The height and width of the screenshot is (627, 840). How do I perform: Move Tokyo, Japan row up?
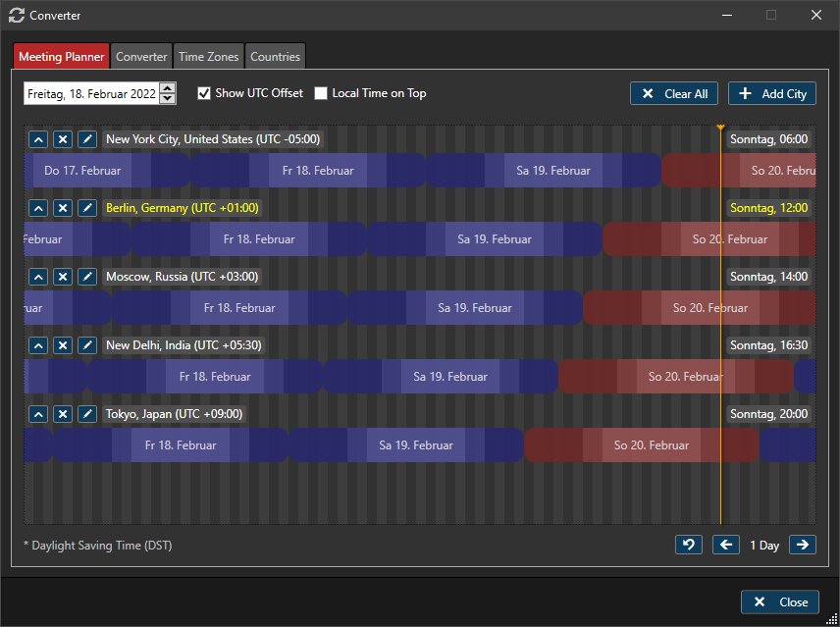tap(37, 414)
